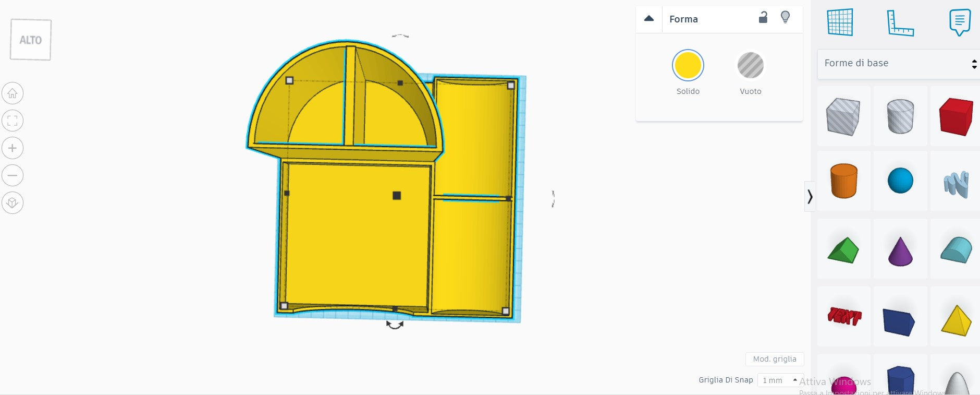Open the notes tool
980x395 pixels.
click(960, 22)
